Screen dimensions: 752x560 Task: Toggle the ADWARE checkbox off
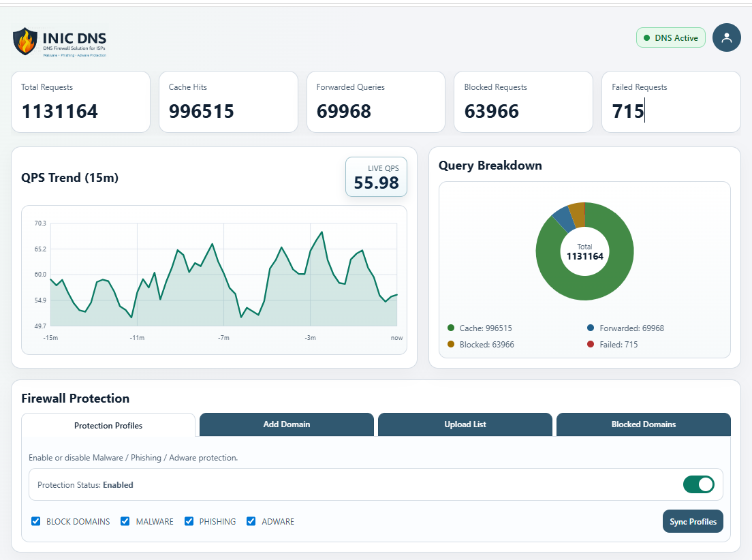251,521
